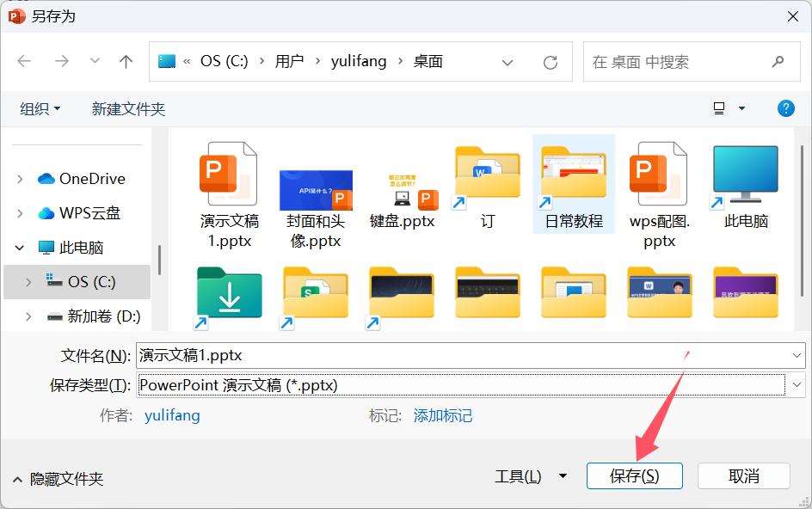
Task: Click the change view icon
Action: (719, 108)
